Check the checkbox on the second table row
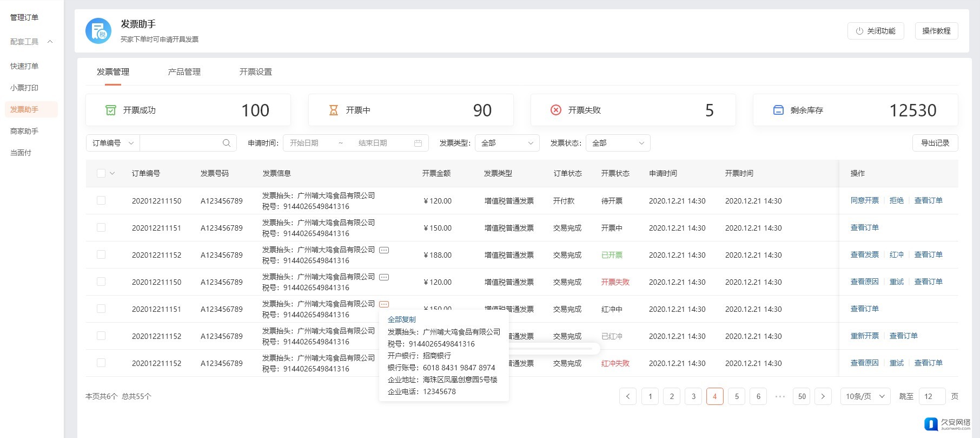This screenshot has width=980, height=438. (x=101, y=227)
